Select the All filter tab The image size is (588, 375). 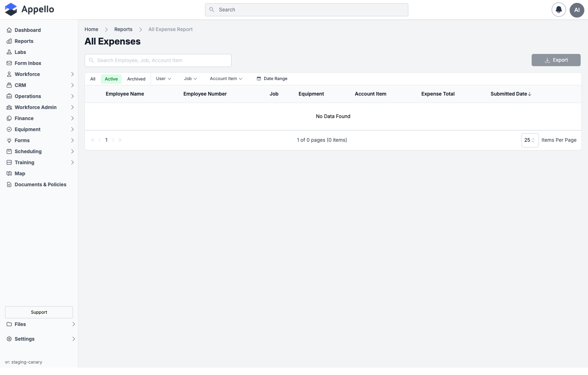[x=93, y=79]
